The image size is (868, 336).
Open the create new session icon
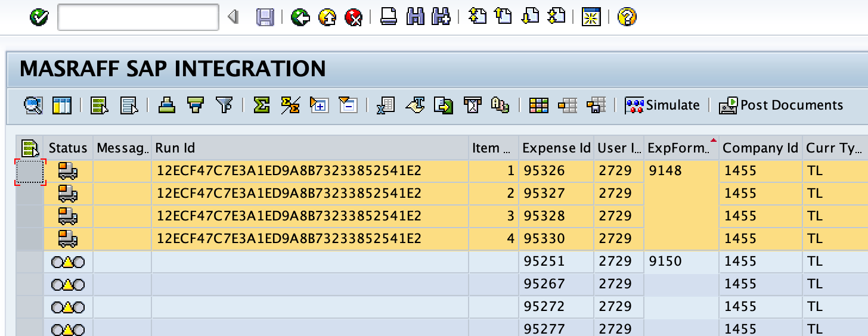pyautogui.click(x=591, y=17)
